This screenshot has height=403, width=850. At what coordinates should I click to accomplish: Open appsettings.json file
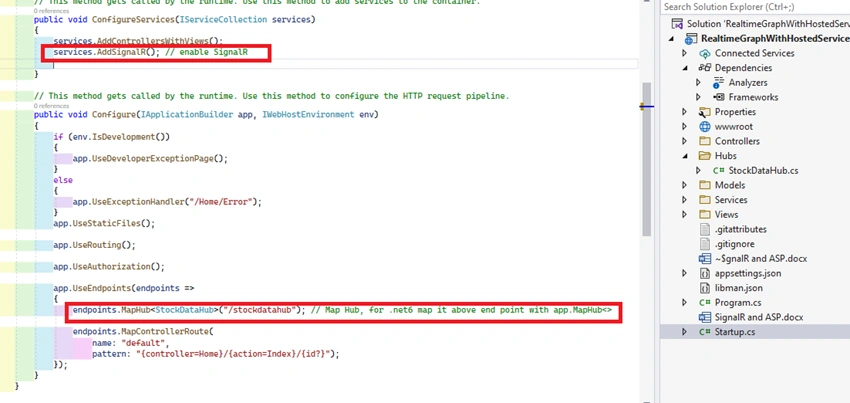[x=748, y=273]
